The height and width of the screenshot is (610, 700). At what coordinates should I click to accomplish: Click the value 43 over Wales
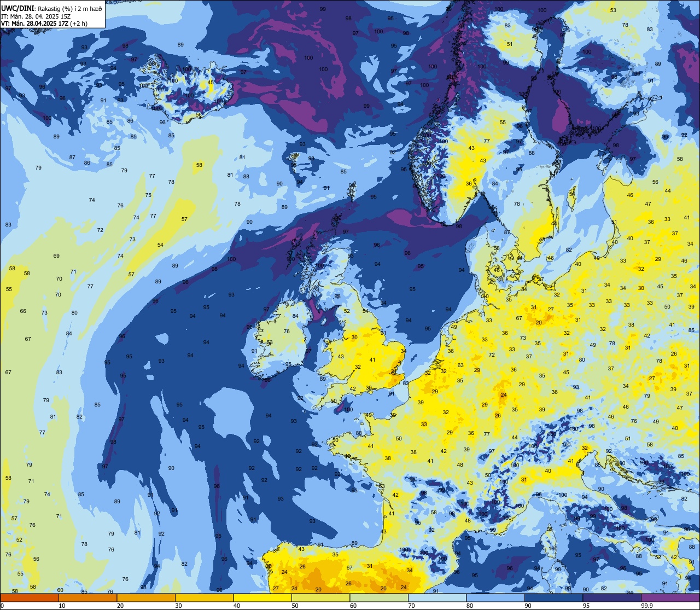pos(341,357)
